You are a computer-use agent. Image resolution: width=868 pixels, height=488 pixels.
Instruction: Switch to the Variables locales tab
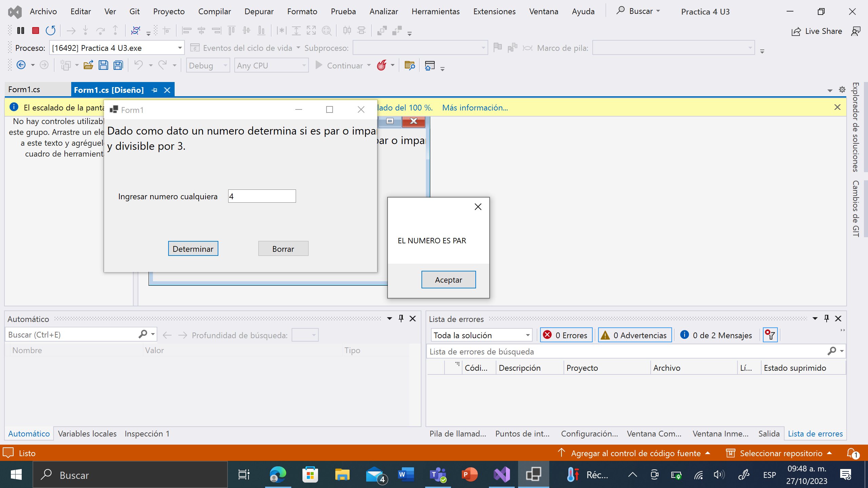pos(87,433)
